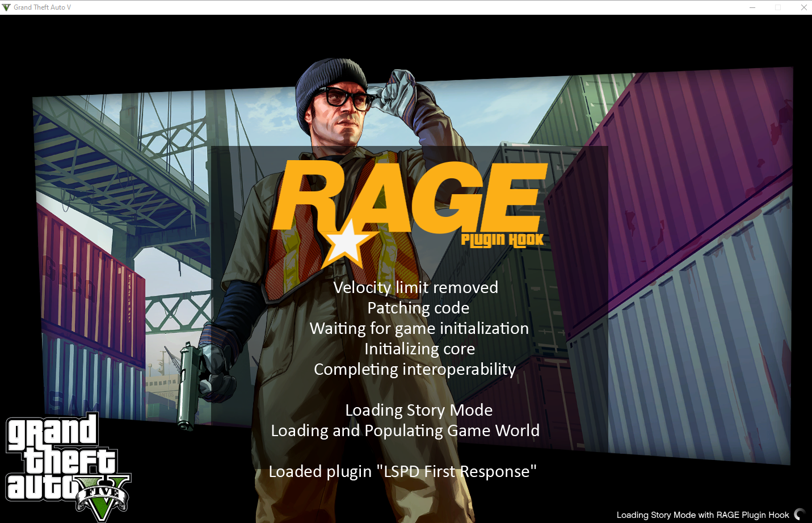
Task: Click the loading spinner beside the RAGE Plugin Hook status
Action: click(x=800, y=514)
